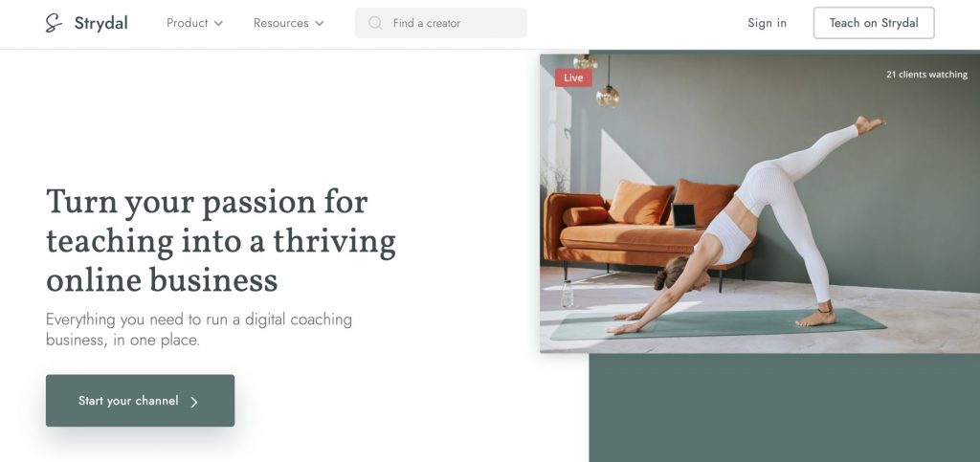Click the subheading about digital coaching
This screenshot has width=980, height=462.
(199, 330)
